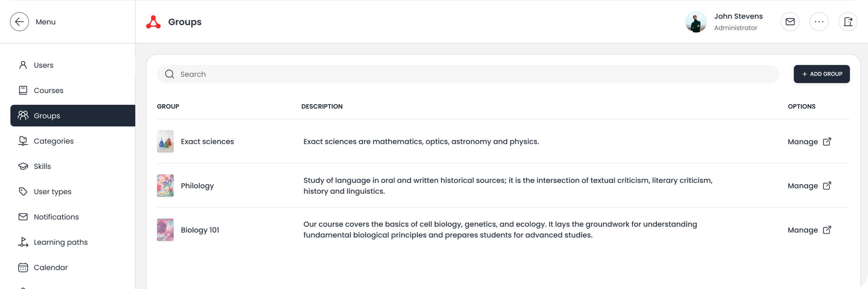Click the external-link icon for Biology 101
868x289 pixels.
tap(827, 230)
